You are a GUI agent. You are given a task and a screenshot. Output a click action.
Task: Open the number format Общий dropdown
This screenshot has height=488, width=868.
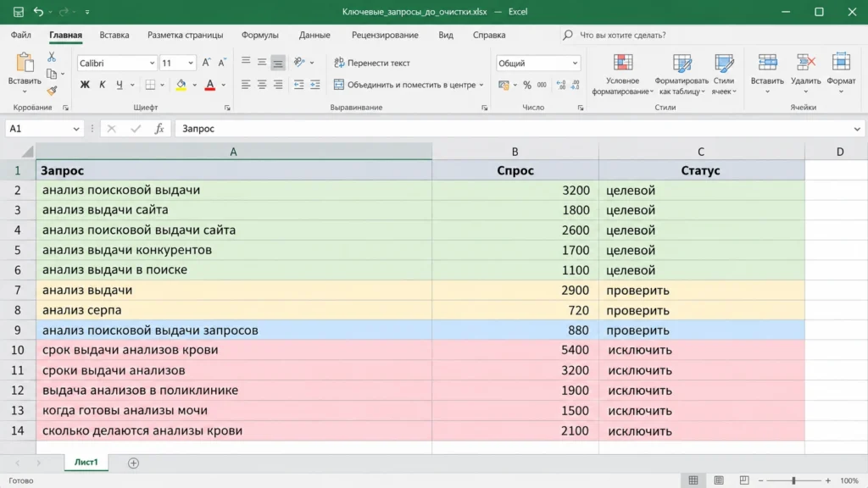pos(575,63)
